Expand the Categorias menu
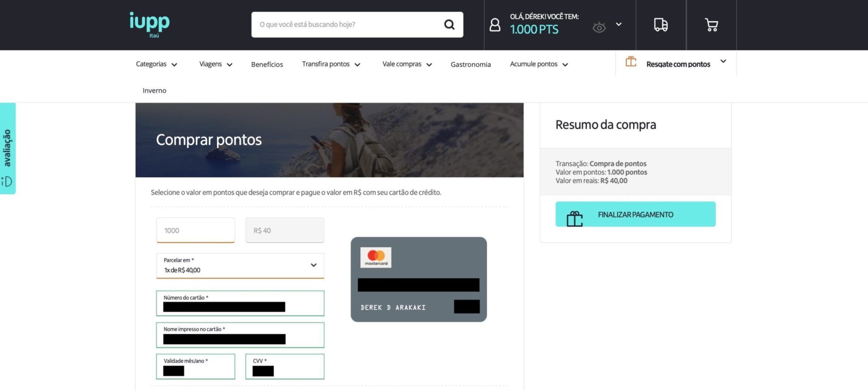 point(156,64)
